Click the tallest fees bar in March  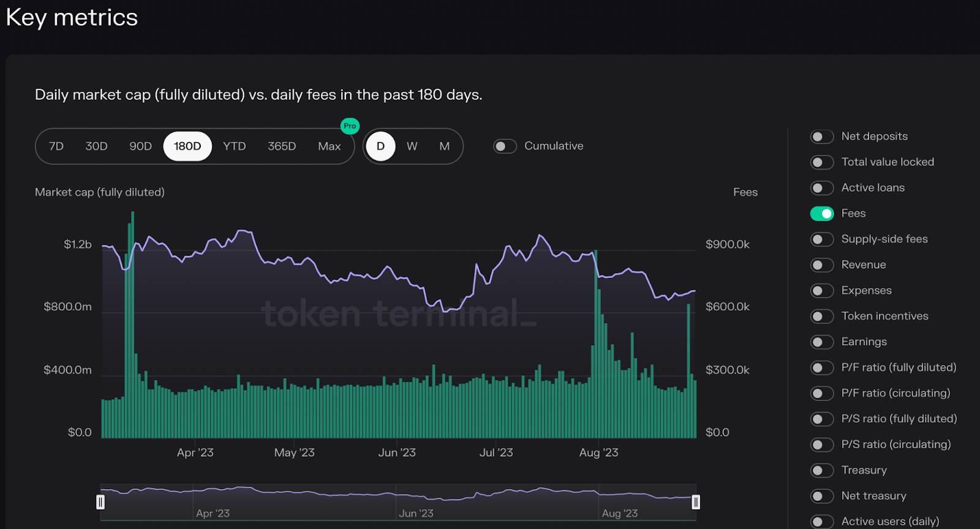click(133, 325)
